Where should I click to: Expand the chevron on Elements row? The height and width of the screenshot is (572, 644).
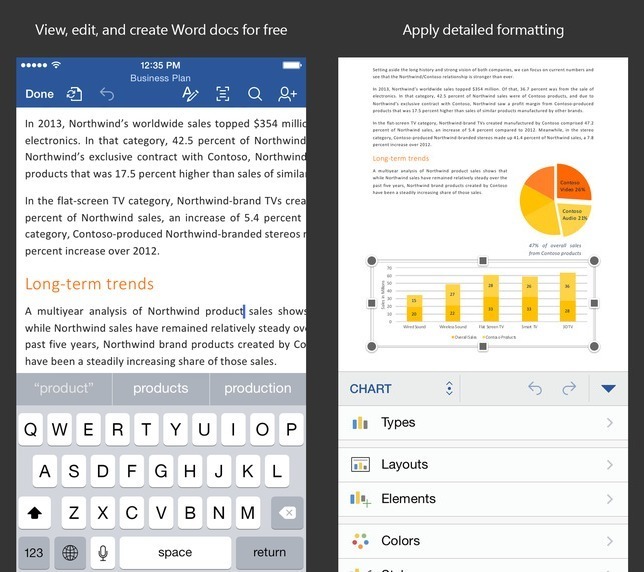pyautogui.click(x=610, y=499)
